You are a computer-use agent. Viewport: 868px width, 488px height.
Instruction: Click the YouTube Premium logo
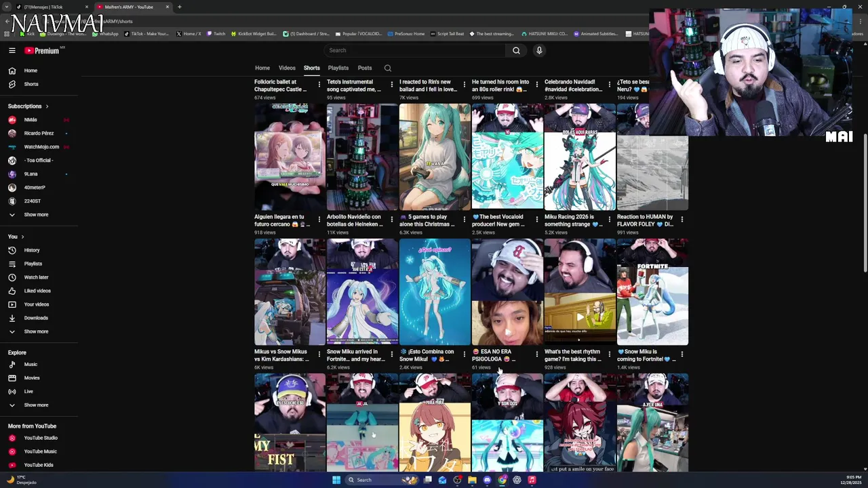[x=42, y=50]
